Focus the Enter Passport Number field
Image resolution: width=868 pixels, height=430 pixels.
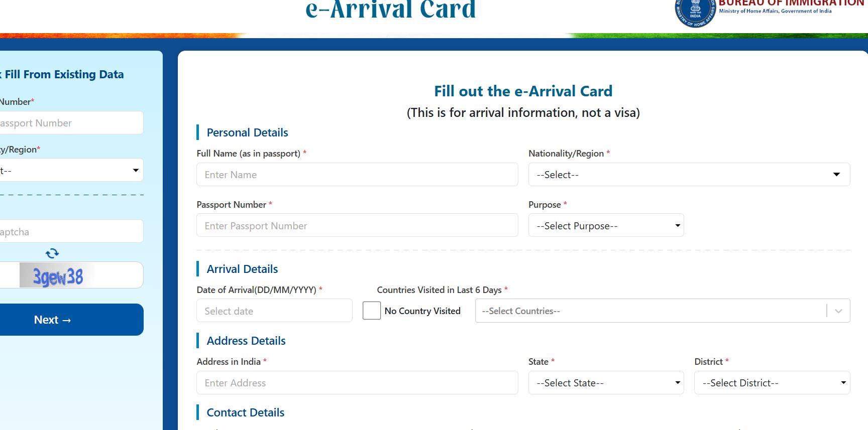pos(357,226)
